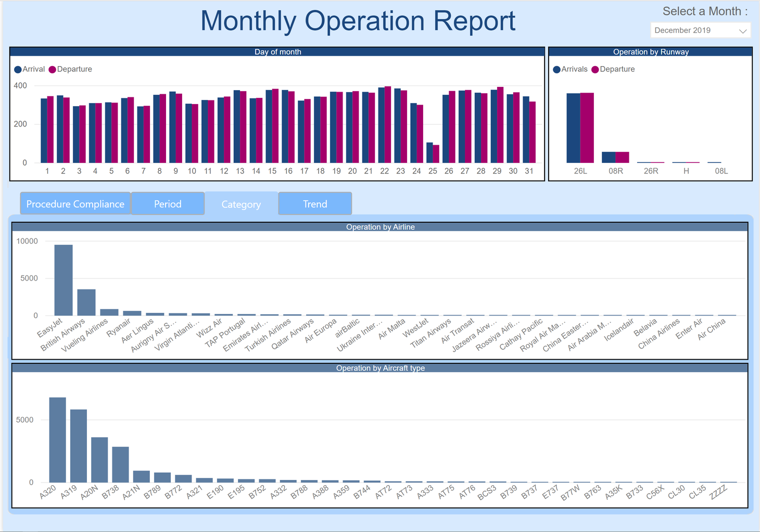
Task: Click the Arrival legend dot in Day of month chart
Action: [x=18, y=69]
